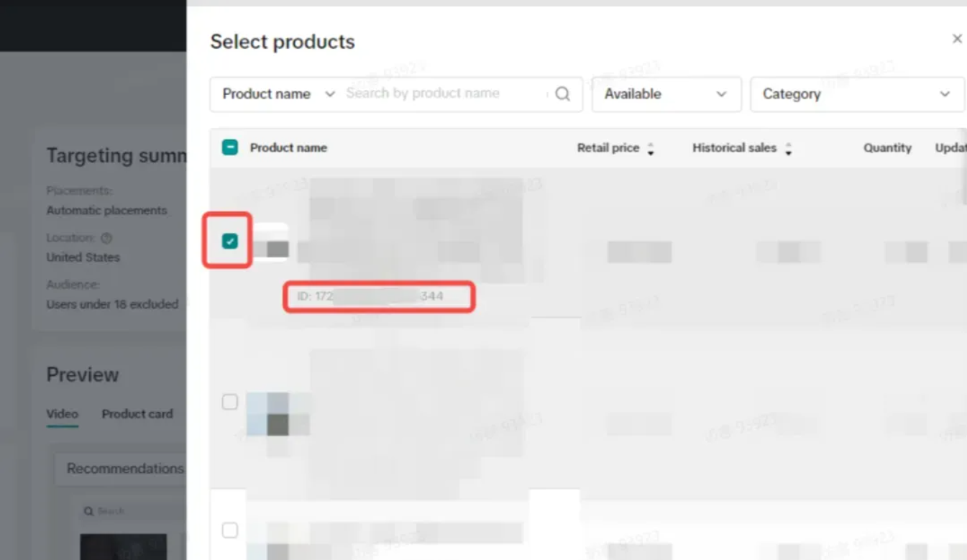Screen dimensions: 967x560
Task: Uncheck the first product checkbox
Action: click(230, 242)
